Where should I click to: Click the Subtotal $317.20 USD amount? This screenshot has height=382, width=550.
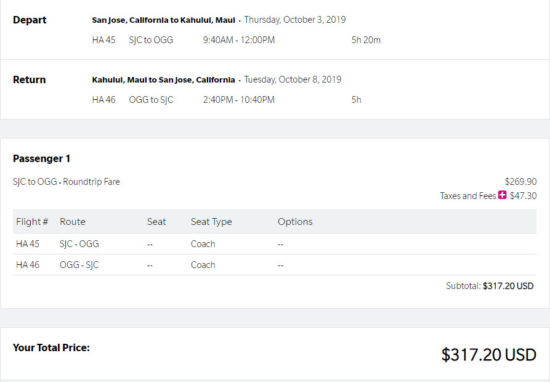508,286
